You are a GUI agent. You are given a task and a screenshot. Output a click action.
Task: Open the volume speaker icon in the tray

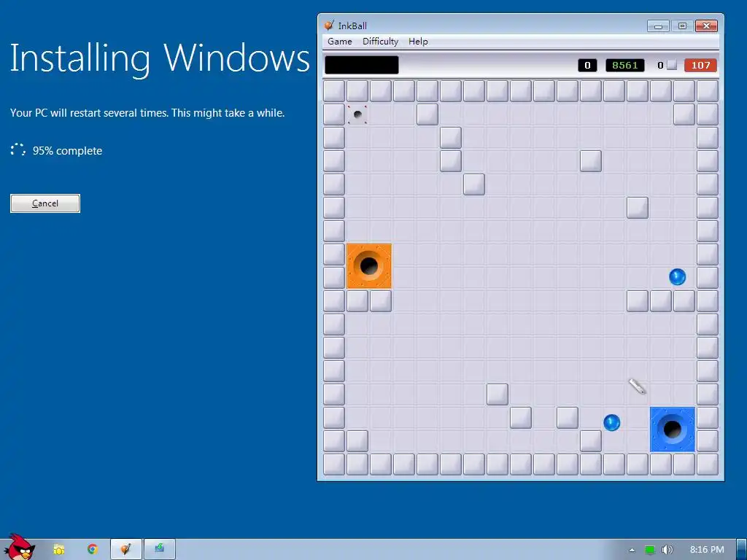667,550
